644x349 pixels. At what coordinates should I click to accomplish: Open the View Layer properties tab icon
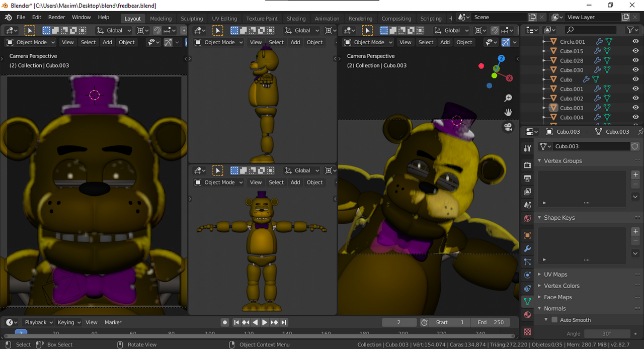(x=527, y=192)
